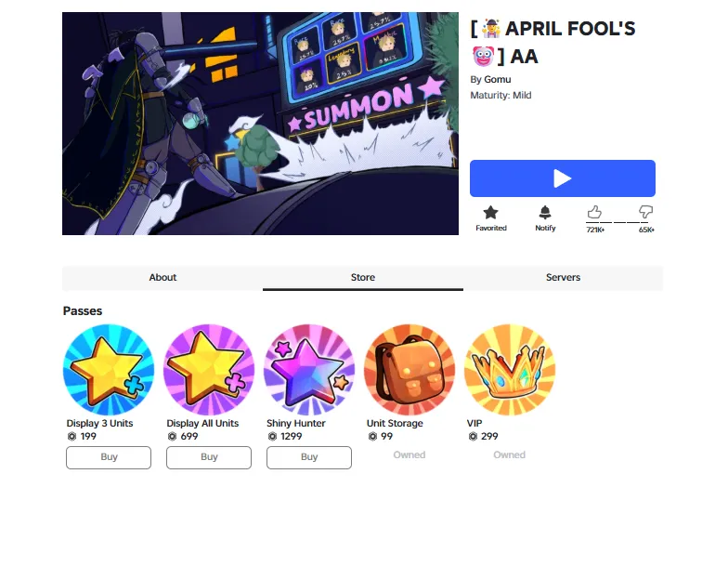Click the thumbs down dislike icon
Viewport: 728px width, 566px height.
click(645, 212)
